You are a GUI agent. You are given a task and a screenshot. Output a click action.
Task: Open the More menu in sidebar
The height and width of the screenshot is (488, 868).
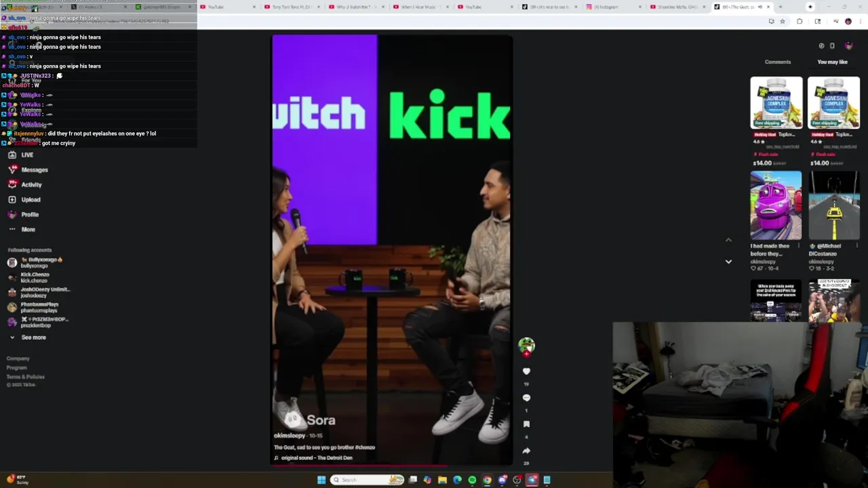point(22,229)
